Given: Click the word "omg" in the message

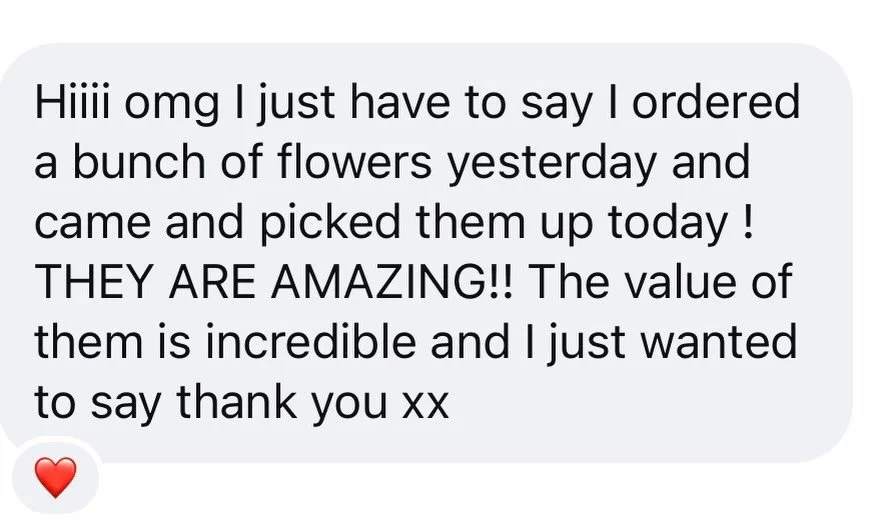Looking at the screenshot, I should [x=171, y=107].
